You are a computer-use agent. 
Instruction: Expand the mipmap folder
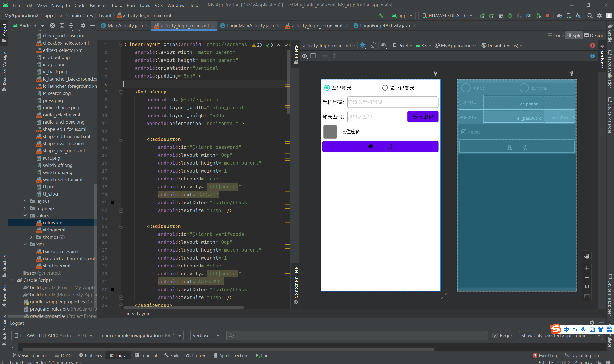click(x=25, y=208)
